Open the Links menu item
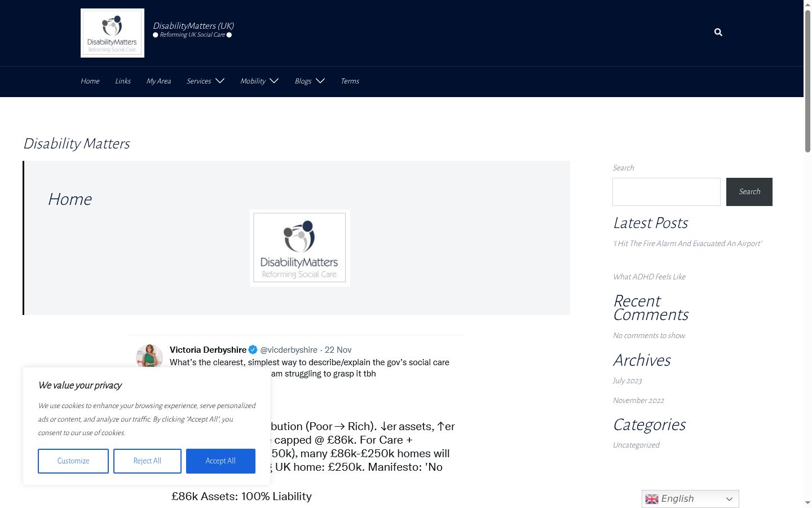Viewport: 812px width, 508px height. [123, 81]
